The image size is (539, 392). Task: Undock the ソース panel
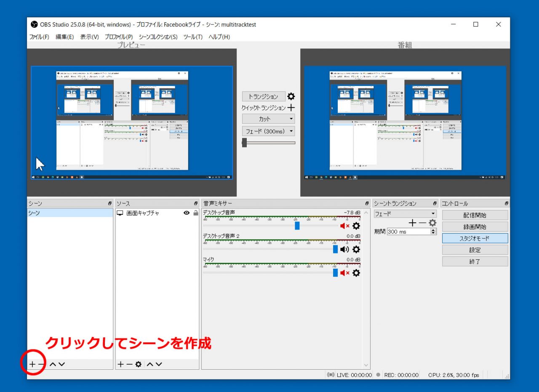tap(196, 203)
